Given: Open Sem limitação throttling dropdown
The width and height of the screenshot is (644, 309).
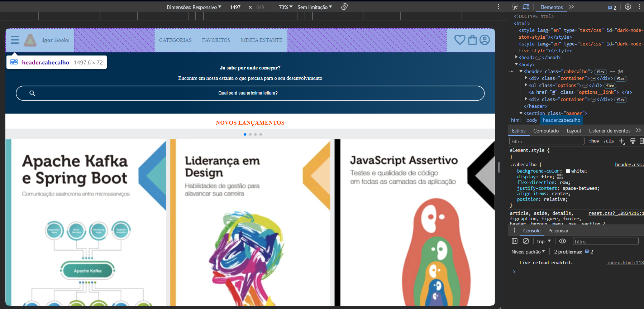Looking at the screenshot, I should point(315,7).
